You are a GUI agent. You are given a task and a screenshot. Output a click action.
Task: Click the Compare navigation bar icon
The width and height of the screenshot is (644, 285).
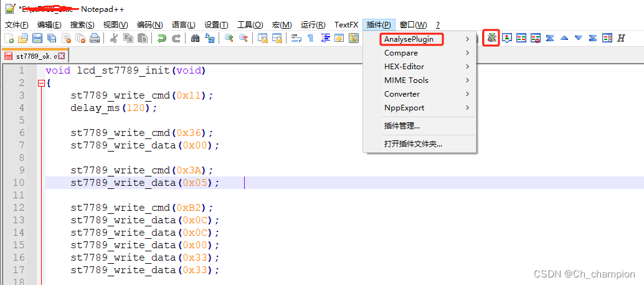[x=607, y=38]
